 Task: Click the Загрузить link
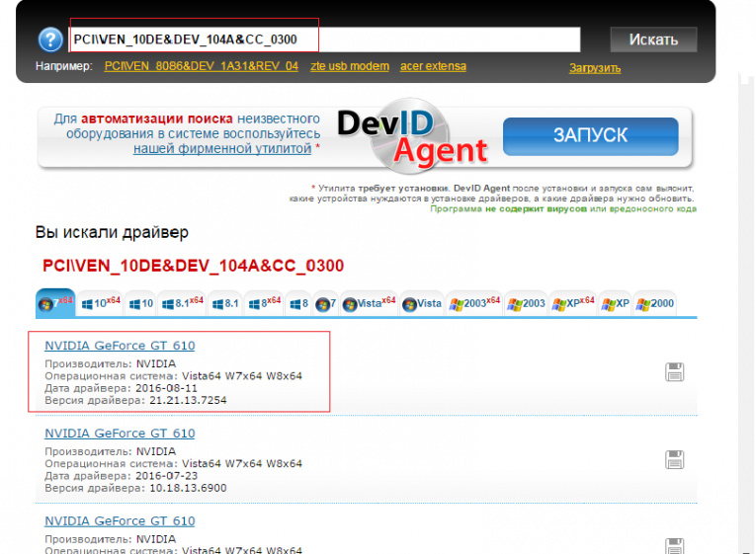click(x=595, y=68)
